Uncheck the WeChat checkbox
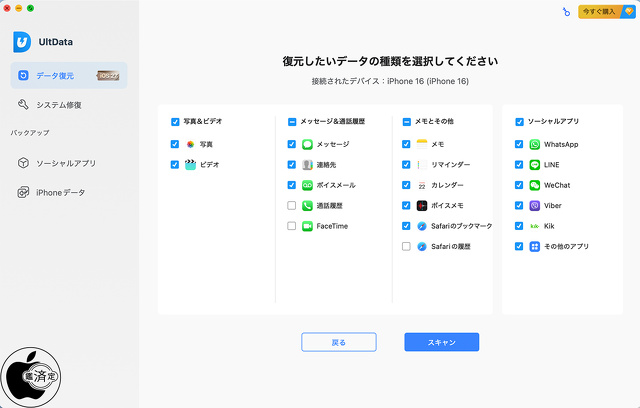640x408 pixels. [519, 185]
